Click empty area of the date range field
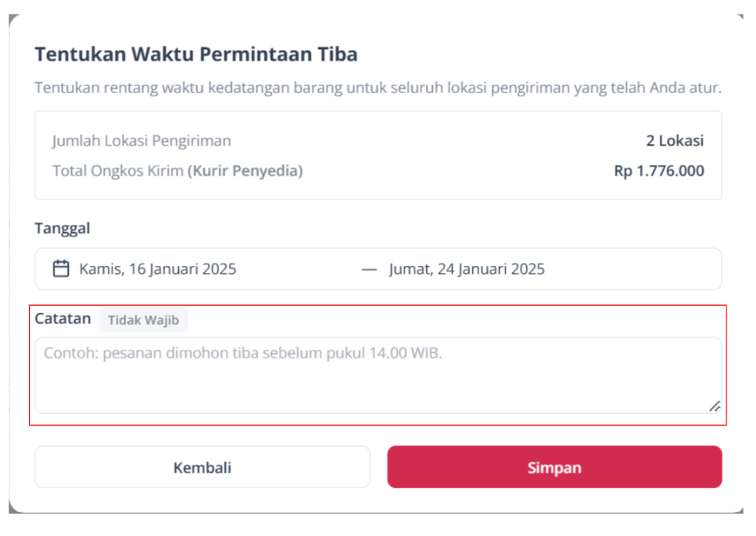756x536 pixels. pyautogui.click(x=632, y=268)
